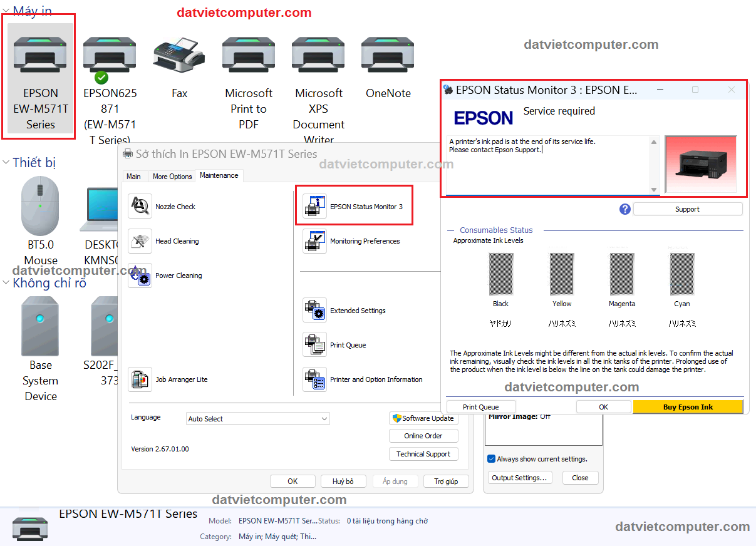Collapse the Thiết bị section

(x=6, y=163)
